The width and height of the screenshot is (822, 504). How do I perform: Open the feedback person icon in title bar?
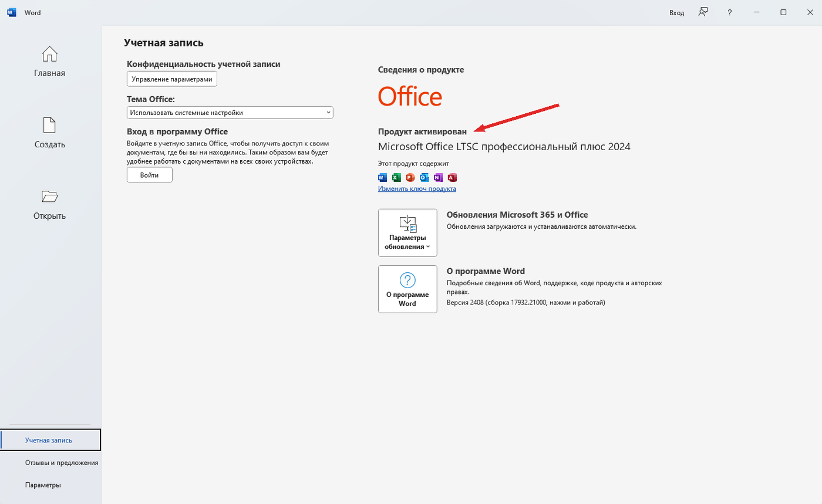pos(703,12)
